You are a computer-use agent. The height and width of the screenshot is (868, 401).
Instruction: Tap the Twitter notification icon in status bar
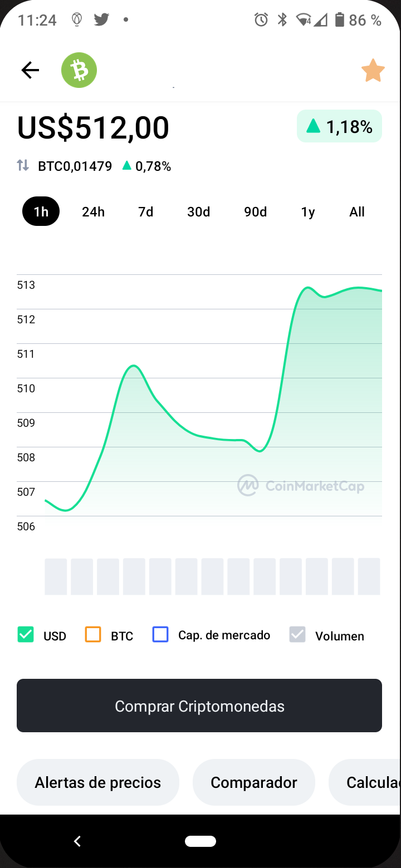101,20
